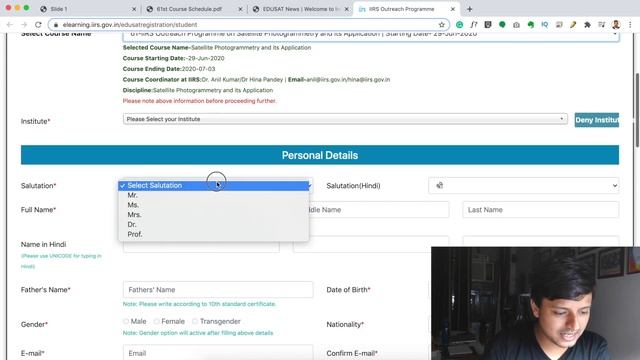Screen dimensions: 640x360
Task: Open the media controls playlist icon
Action: pos(602,25)
